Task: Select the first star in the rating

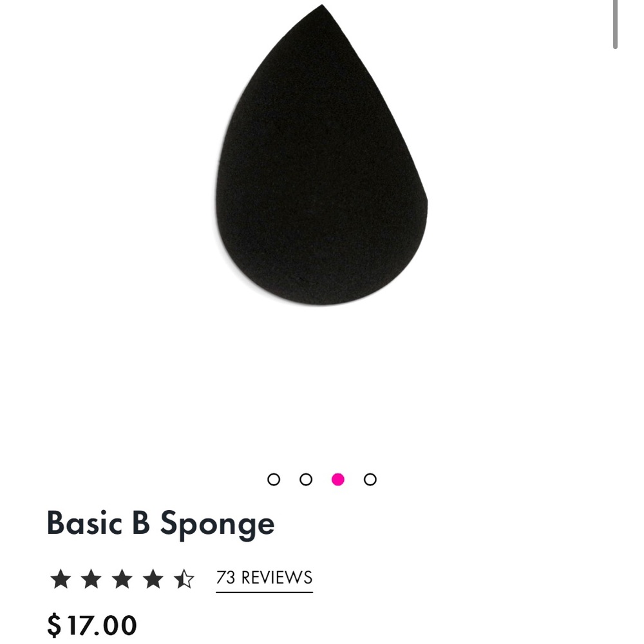Action: click(x=61, y=579)
